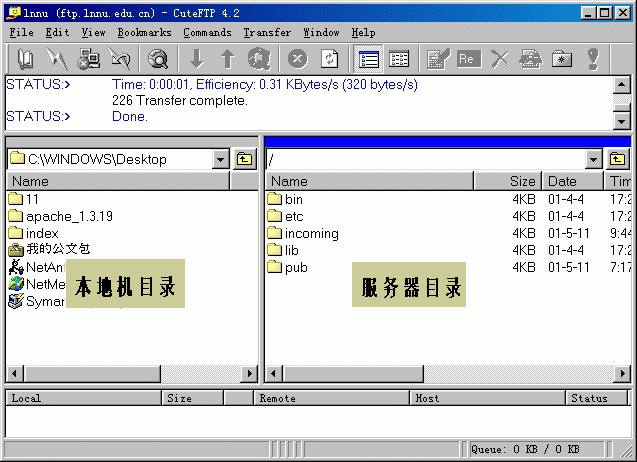The width and height of the screenshot is (637, 462).
Task: Select the remote pub folder
Action: pyautogui.click(x=288, y=268)
